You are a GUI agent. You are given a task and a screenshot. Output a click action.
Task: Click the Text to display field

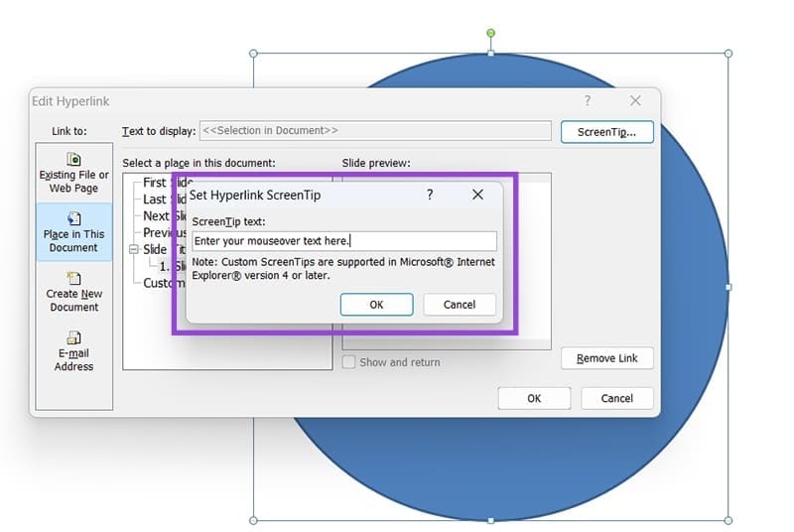pos(376,131)
